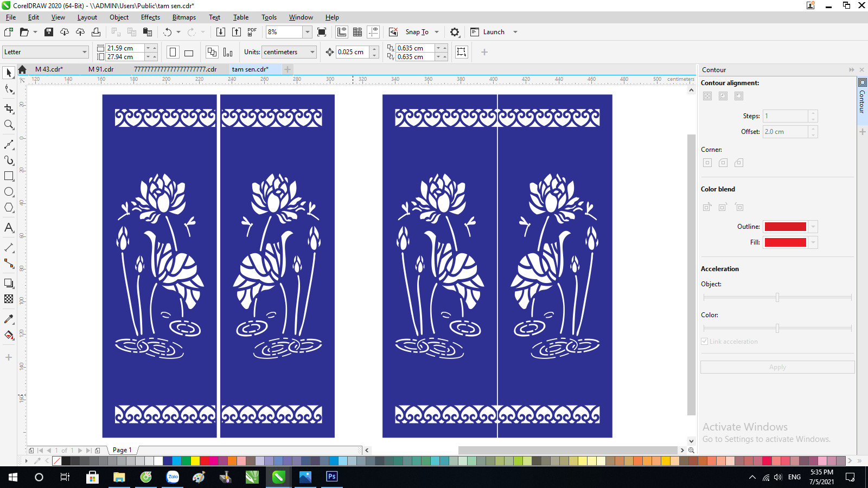This screenshot has width=868, height=488.
Task: Switch page to landscape orientation
Action: tap(189, 53)
